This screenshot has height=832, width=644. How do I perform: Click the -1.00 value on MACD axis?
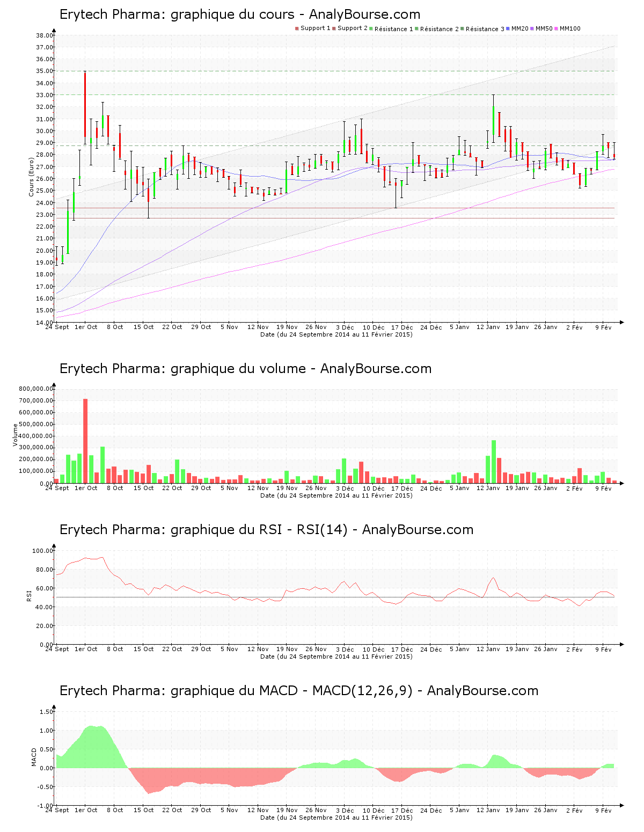pos(46,805)
